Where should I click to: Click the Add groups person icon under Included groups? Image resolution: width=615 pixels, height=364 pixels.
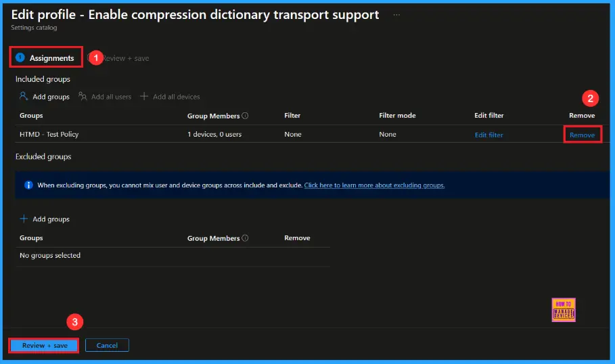coord(24,96)
